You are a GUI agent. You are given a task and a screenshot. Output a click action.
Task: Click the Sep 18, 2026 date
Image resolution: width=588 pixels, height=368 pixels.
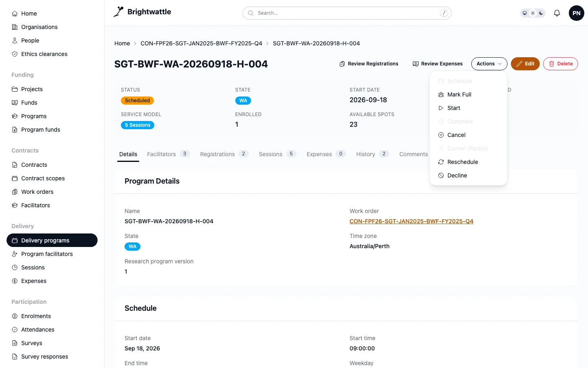(x=142, y=348)
